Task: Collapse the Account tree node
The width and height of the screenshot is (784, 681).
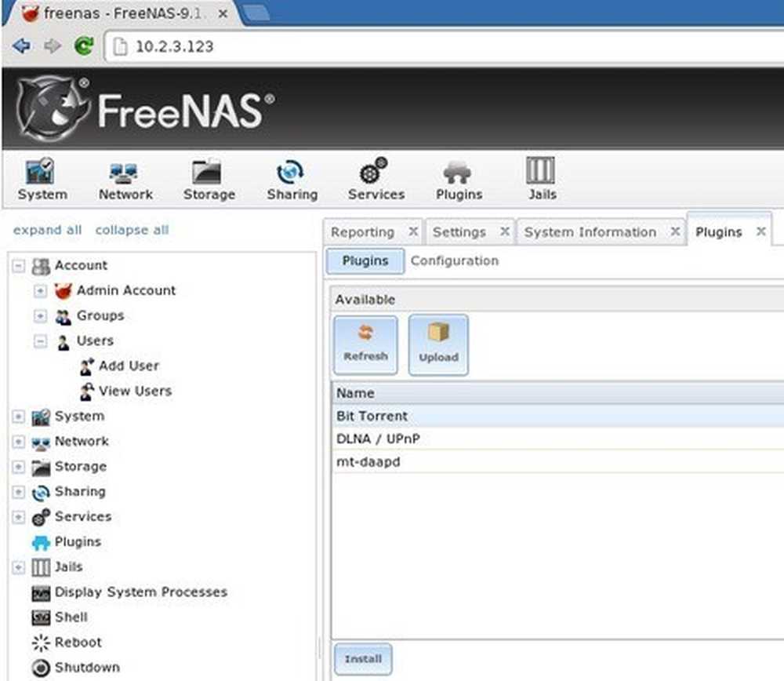Action: pos(19,266)
